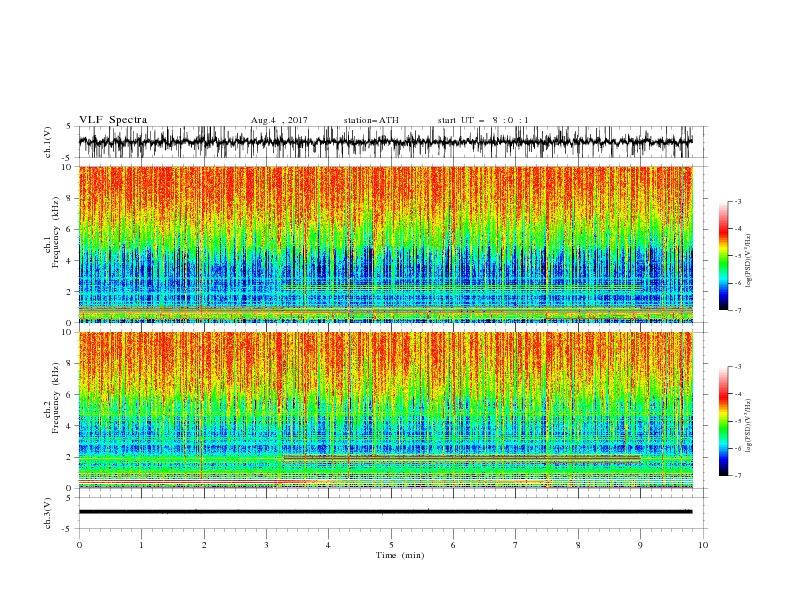Click the 'Time (min)' axis title
792x612 pixels.
[x=400, y=555]
